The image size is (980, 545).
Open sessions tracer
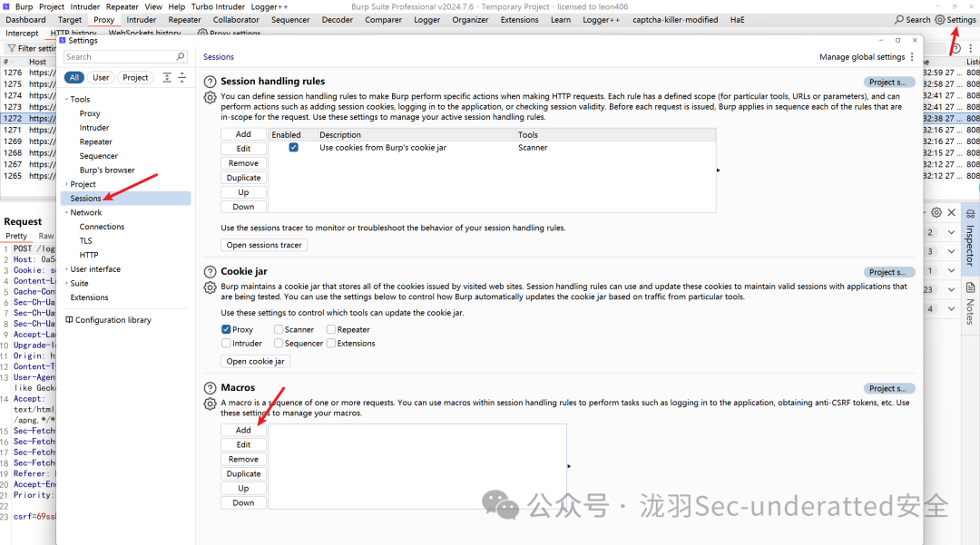click(264, 246)
